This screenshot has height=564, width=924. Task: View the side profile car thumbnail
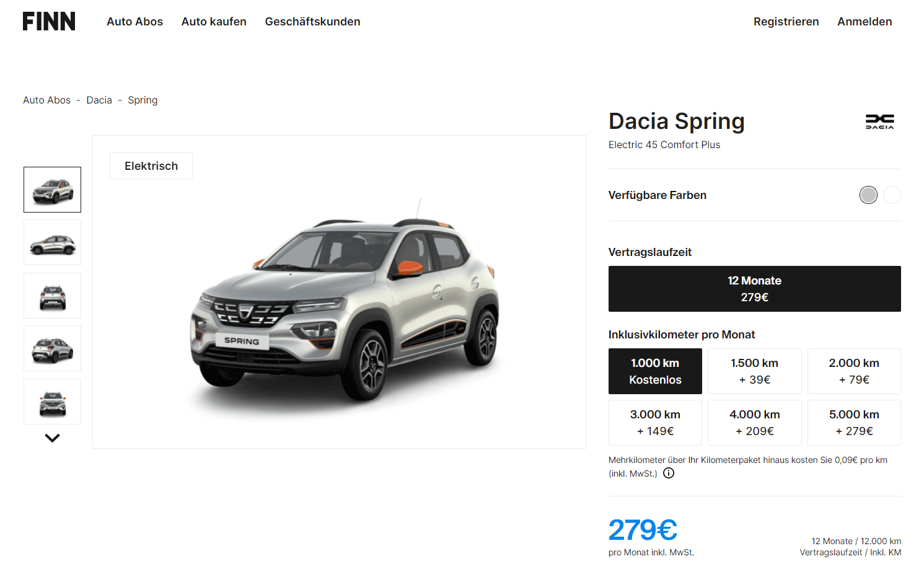(52, 242)
